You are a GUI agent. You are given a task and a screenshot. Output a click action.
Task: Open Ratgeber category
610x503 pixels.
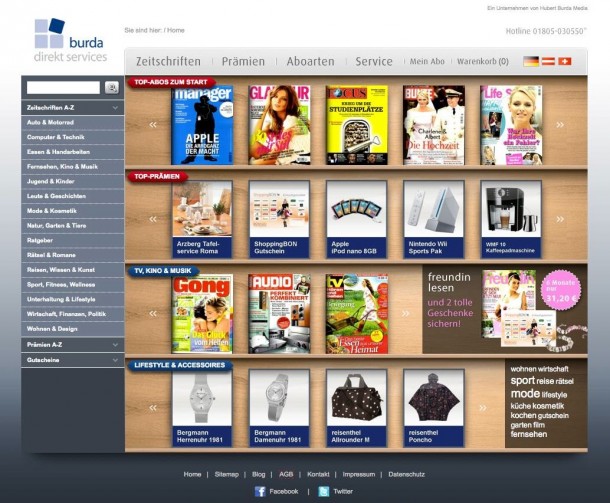tap(73, 240)
